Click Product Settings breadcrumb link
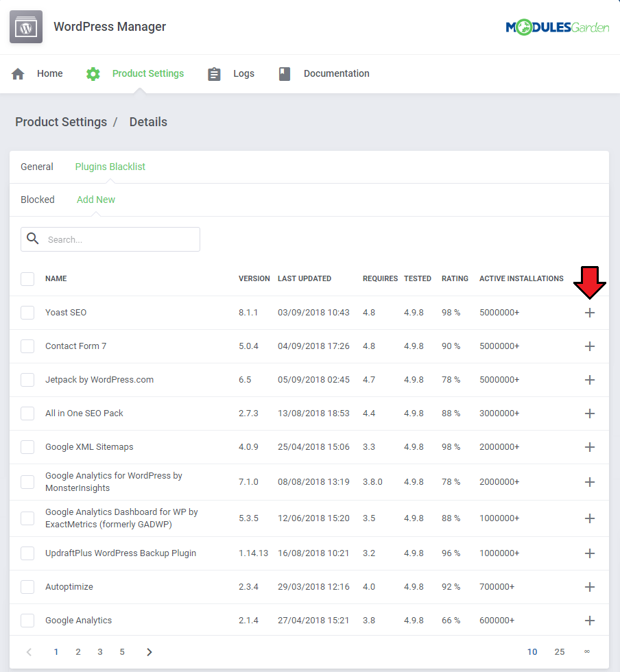620x672 pixels. (61, 122)
